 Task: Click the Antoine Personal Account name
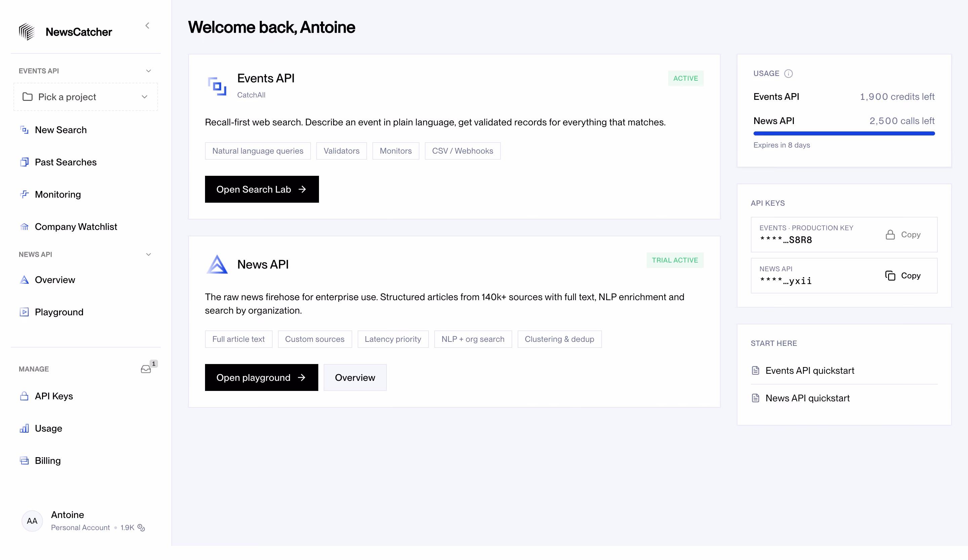[67, 515]
